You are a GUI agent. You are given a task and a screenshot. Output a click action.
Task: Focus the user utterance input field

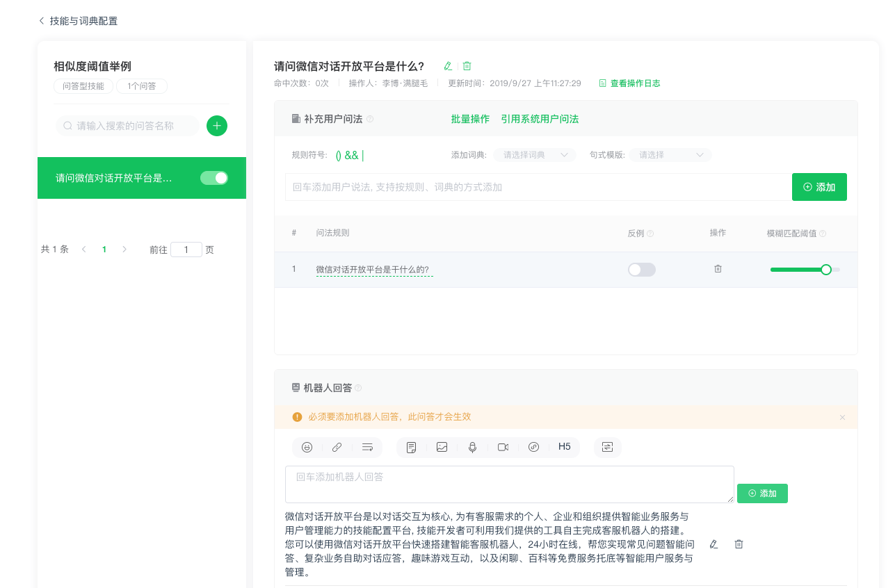(x=537, y=187)
